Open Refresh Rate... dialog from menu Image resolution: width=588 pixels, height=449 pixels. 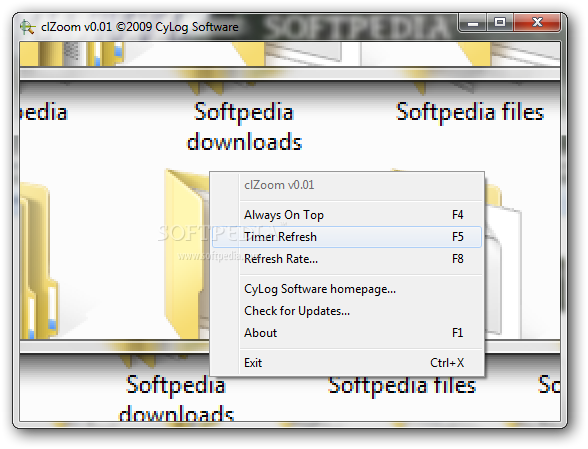347,259
